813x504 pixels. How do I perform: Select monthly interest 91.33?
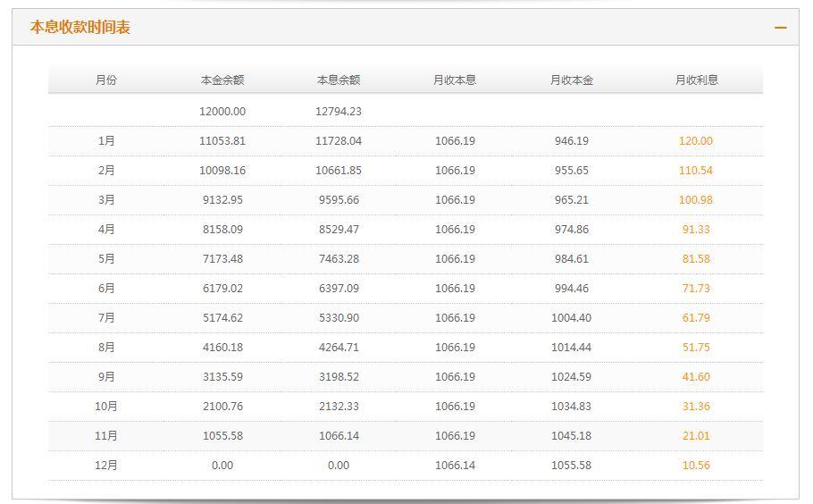[x=696, y=230]
